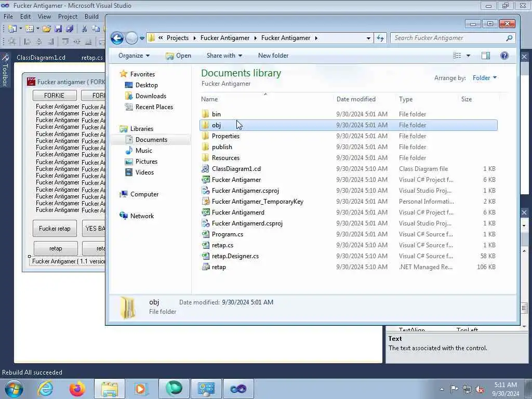
Task: Click Fucker retap button on form
Action: point(55,229)
